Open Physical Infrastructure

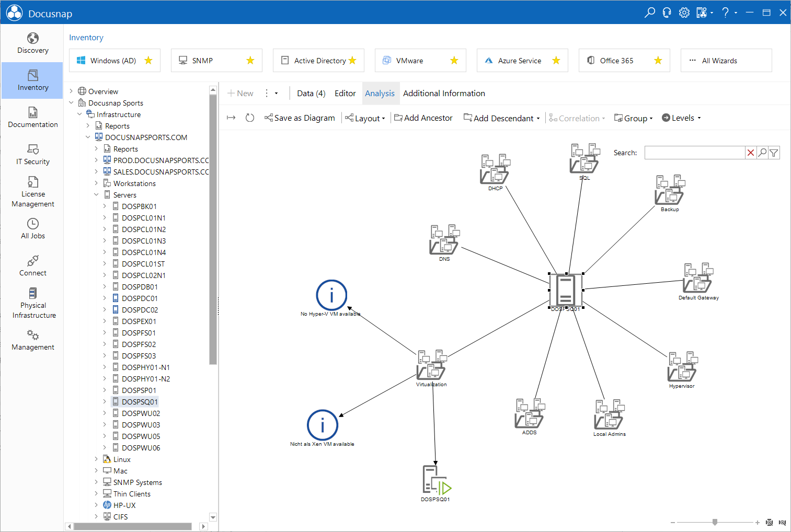point(32,303)
